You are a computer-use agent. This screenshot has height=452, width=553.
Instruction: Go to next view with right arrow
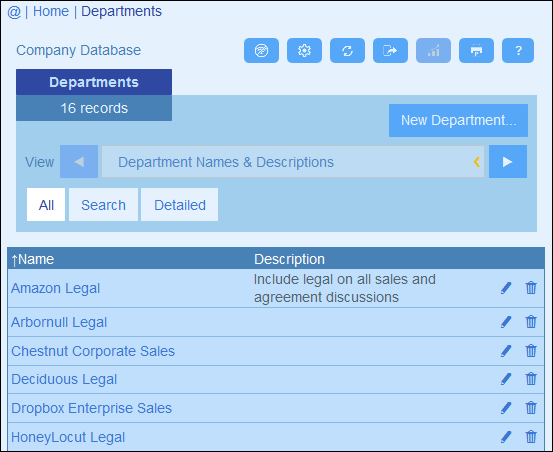pos(508,162)
